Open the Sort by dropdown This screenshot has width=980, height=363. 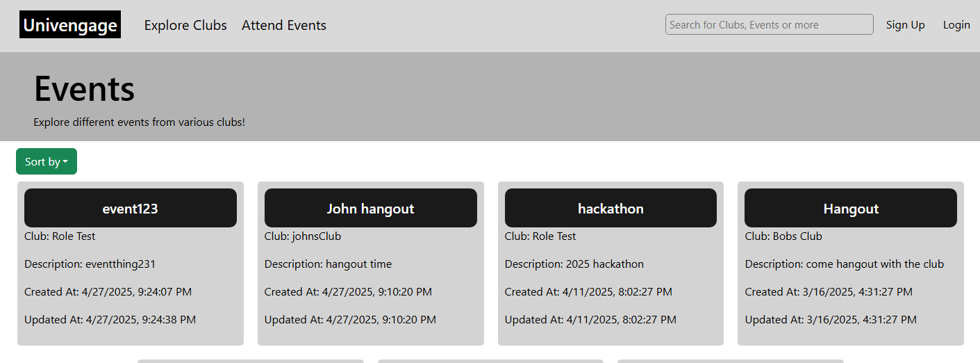(x=47, y=161)
